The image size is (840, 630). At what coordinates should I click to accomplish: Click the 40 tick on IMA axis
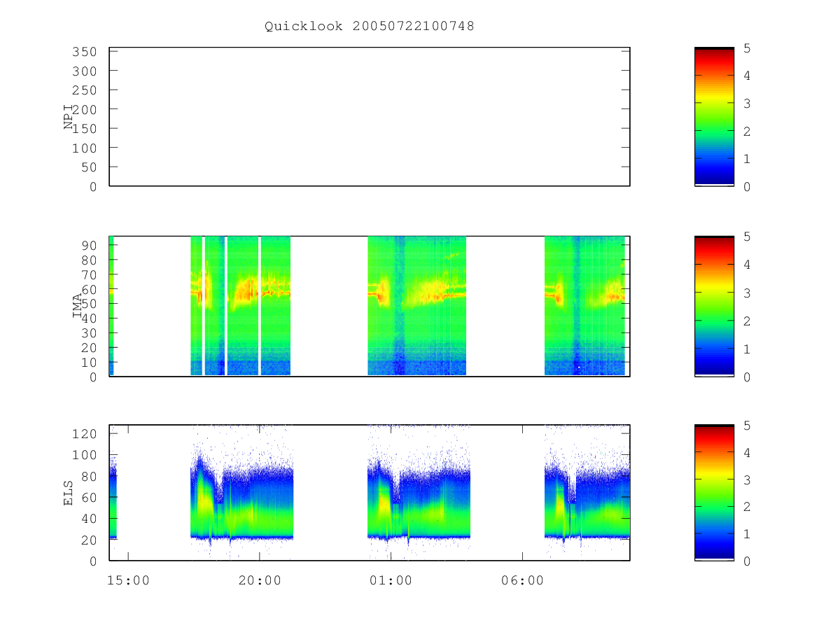87,318
